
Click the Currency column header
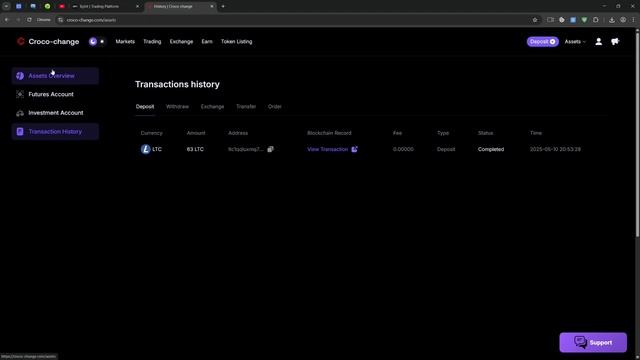point(151,133)
